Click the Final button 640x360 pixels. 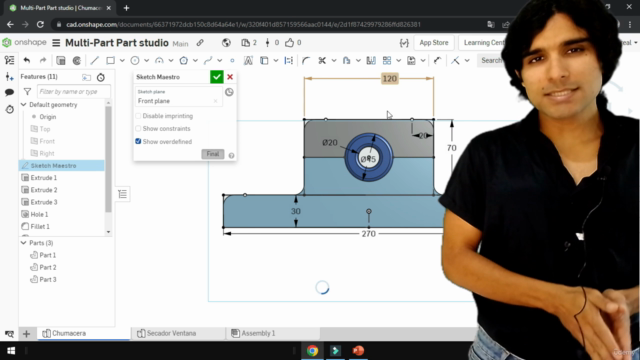(x=213, y=154)
